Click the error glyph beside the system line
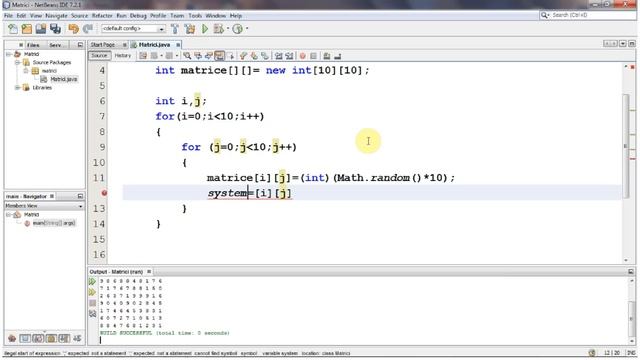 (104, 193)
